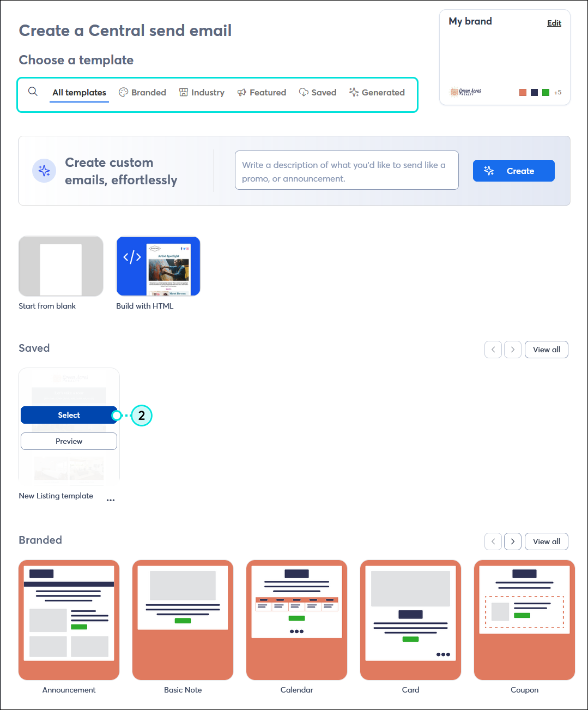The image size is (588, 710).
Task: Select the Generated sparkle icon
Action: 353,92
